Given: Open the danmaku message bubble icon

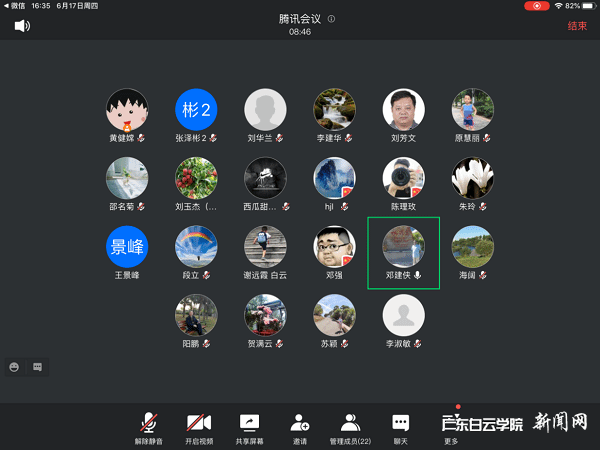Looking at the screenshot, I should click(x=37, y=367).
